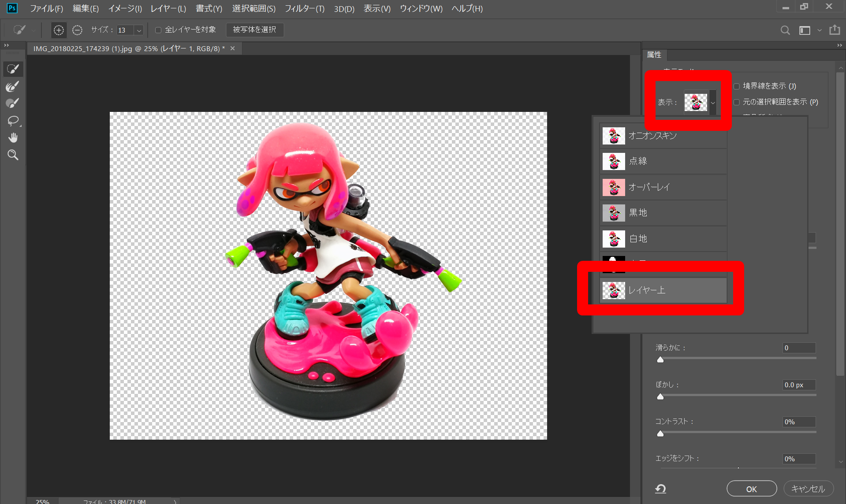
Task: Open the status bar file info arrow
Action: point(175,501)
